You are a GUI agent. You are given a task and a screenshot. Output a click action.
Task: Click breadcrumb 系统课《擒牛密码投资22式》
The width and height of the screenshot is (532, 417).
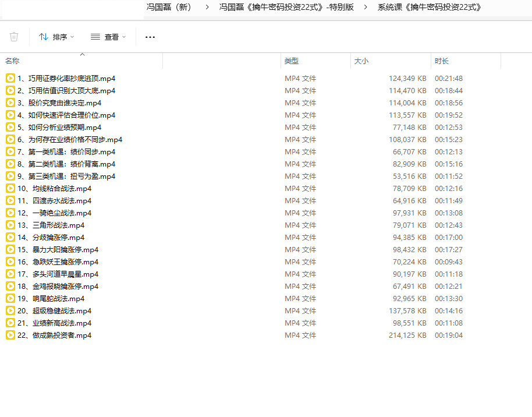coord(430,7)
